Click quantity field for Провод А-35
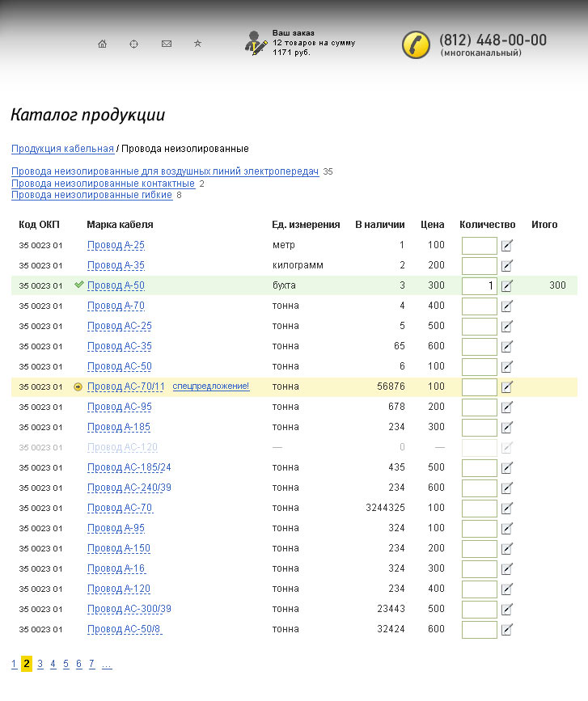588x701 pixels. coord(479,266)
